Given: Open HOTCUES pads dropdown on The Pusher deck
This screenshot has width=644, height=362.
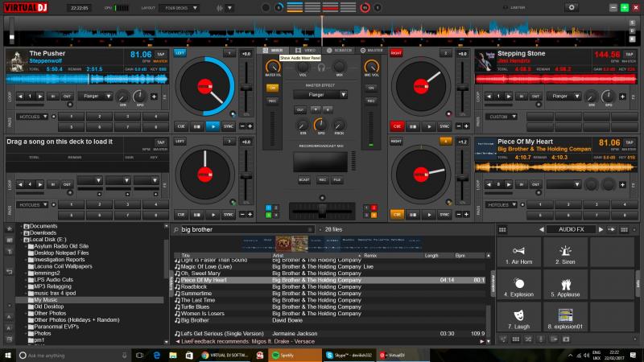Looking at the screenshot, I should [x=32, y=117].
